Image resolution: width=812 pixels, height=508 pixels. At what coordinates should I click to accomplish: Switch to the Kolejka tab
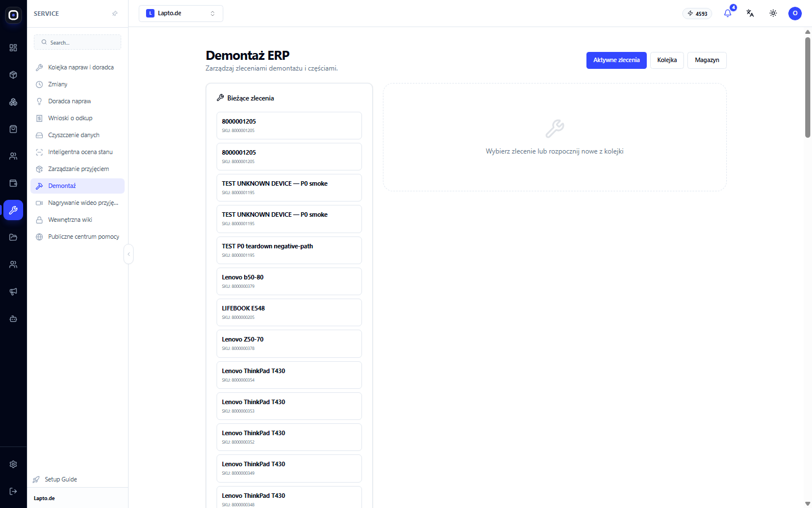click(x=667, y=60)
